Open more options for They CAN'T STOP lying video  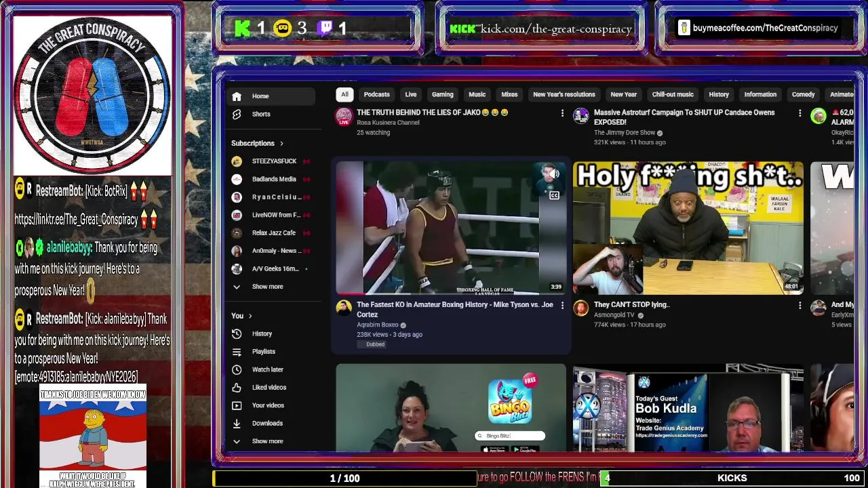(800, 306)
